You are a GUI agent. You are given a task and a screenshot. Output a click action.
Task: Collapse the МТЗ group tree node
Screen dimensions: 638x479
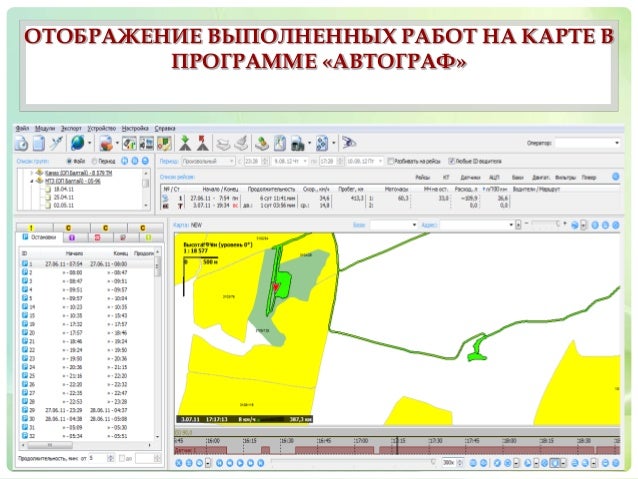31,181
